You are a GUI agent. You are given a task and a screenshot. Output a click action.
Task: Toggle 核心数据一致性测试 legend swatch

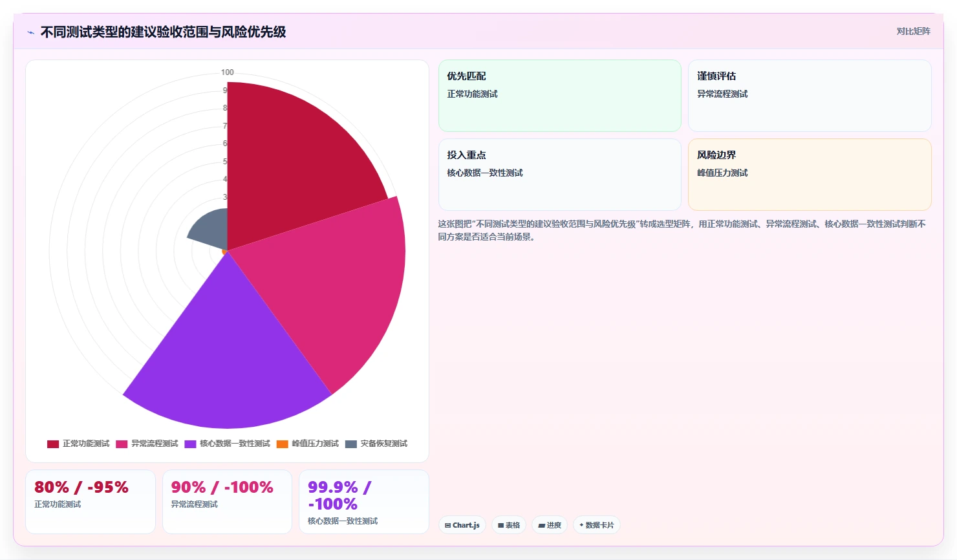click(x=190, y=444)
